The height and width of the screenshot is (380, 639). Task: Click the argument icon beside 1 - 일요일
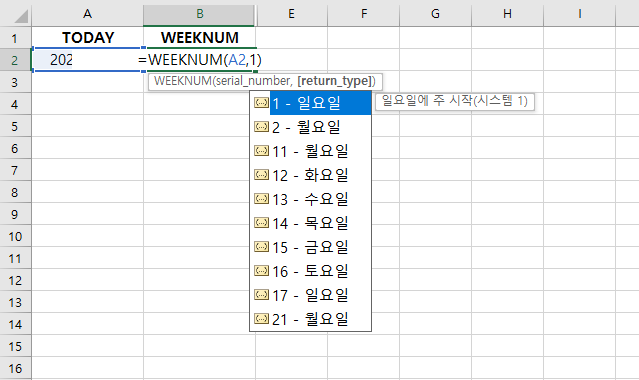pos(261,102)
